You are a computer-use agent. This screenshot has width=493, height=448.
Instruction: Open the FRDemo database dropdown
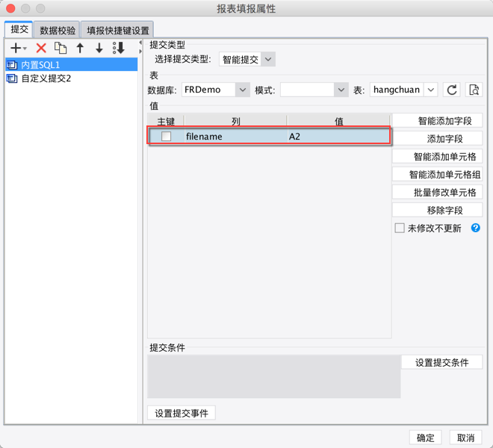click(x=243, y=90)
